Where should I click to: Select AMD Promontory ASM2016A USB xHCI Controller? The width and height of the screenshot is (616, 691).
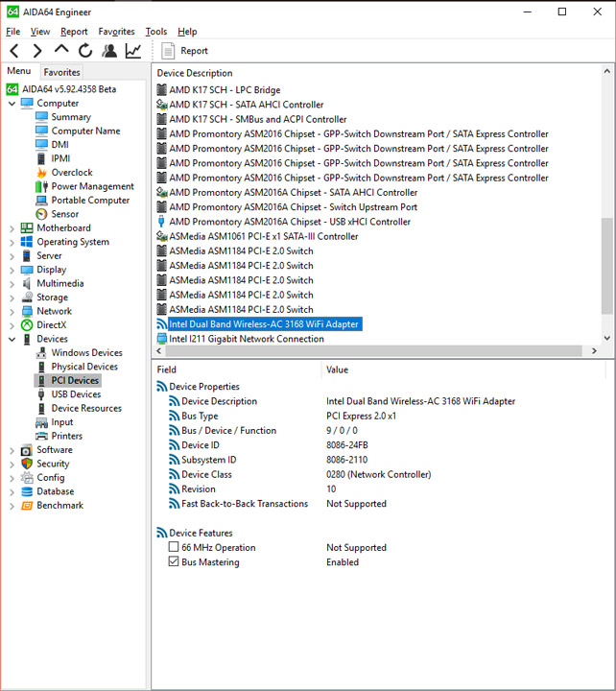[x=290, y=222]
